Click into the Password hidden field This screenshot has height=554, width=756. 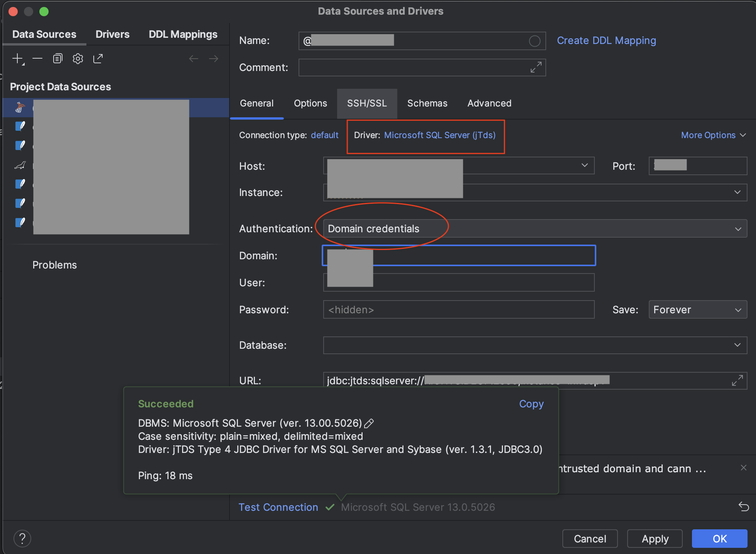(459, 309)
